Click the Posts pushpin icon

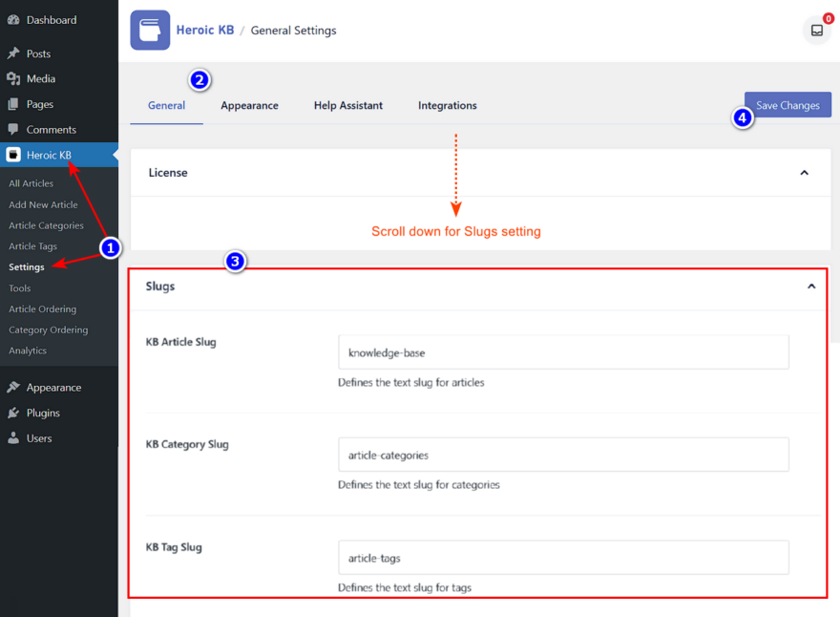click(x=13, y=53)
